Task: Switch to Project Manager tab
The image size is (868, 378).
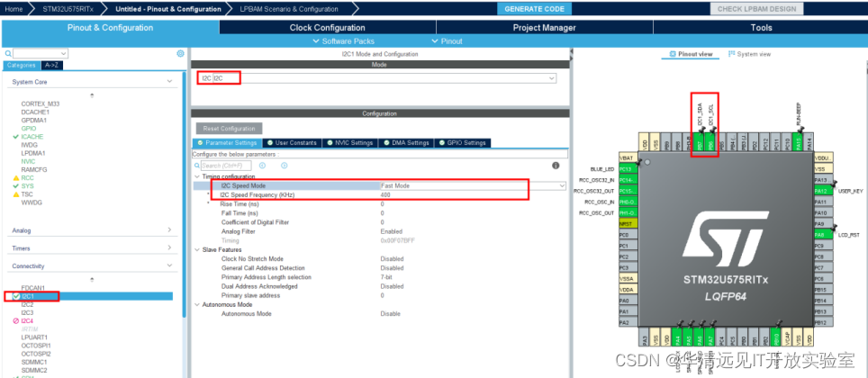Action: 544,28
